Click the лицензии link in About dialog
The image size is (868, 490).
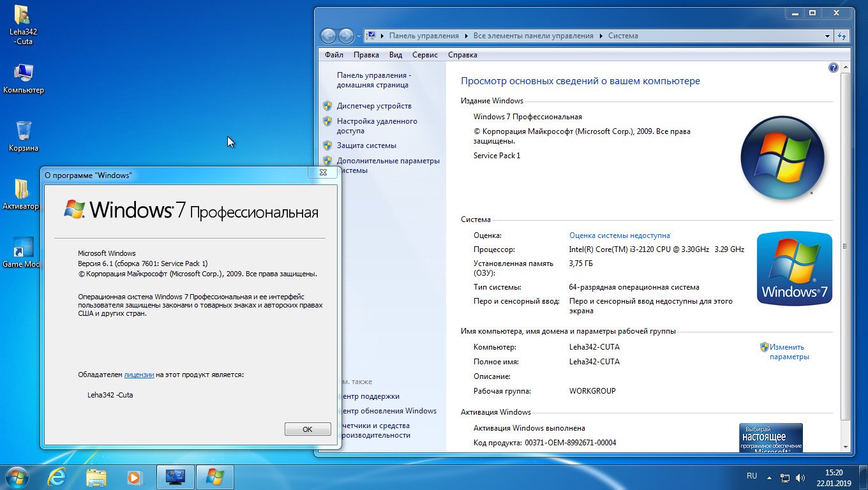coord(139,375)
